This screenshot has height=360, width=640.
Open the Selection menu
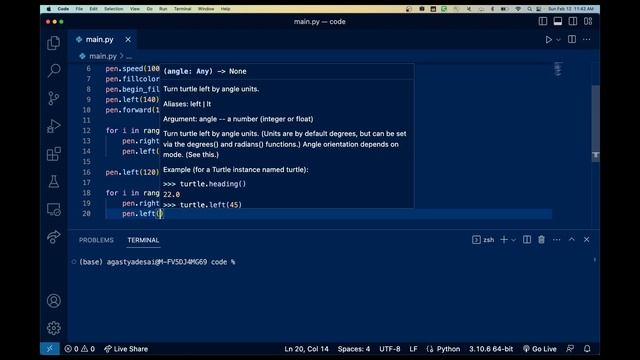(x=113, y=9)
